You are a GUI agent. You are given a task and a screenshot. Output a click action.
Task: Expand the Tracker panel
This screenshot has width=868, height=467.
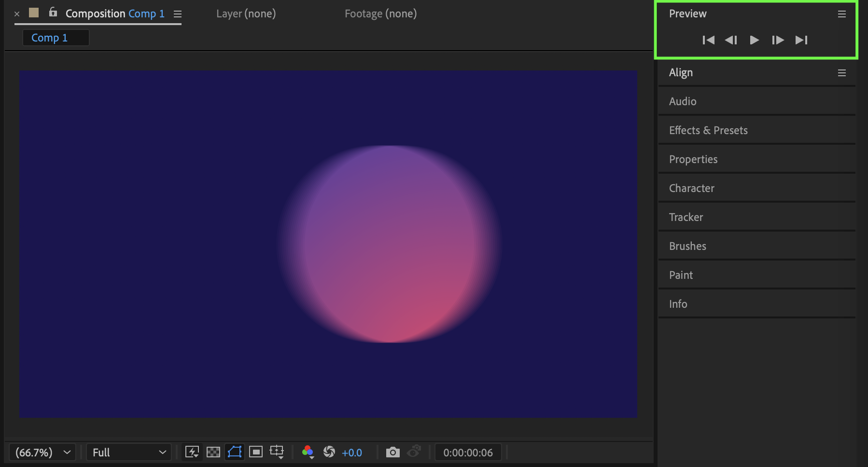click(x=757, y=217)
